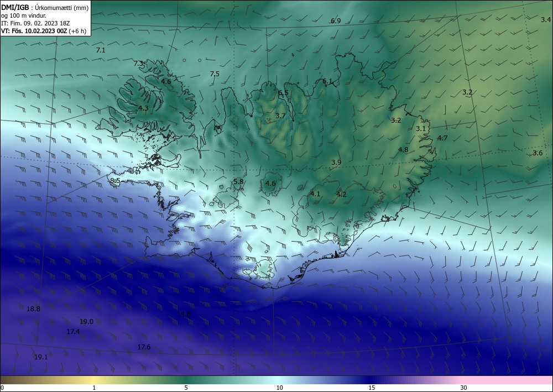
Task: Click the 14.8 value south of Iceland
Action: pyautogui.click(x=184, y=314)
